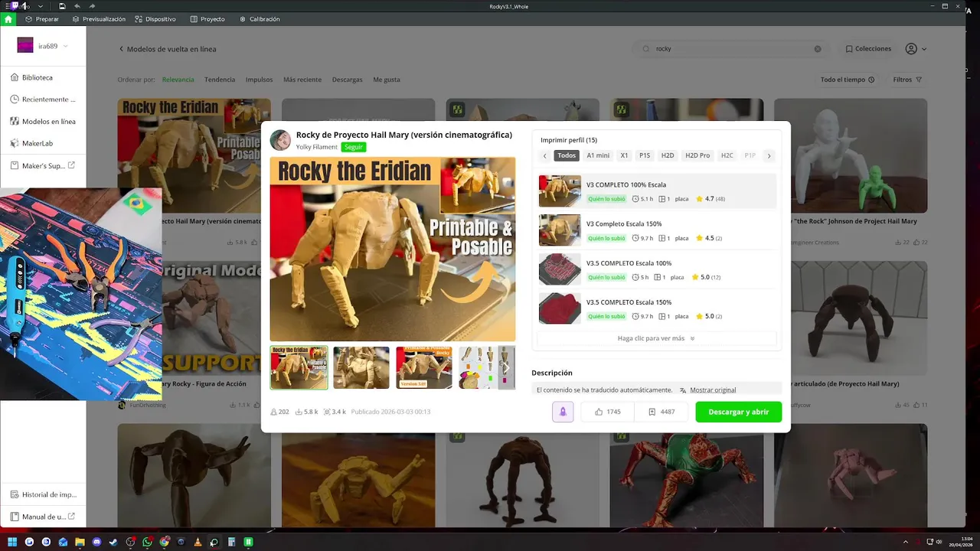Open Windows Start menu

click(x=12, y=542)
